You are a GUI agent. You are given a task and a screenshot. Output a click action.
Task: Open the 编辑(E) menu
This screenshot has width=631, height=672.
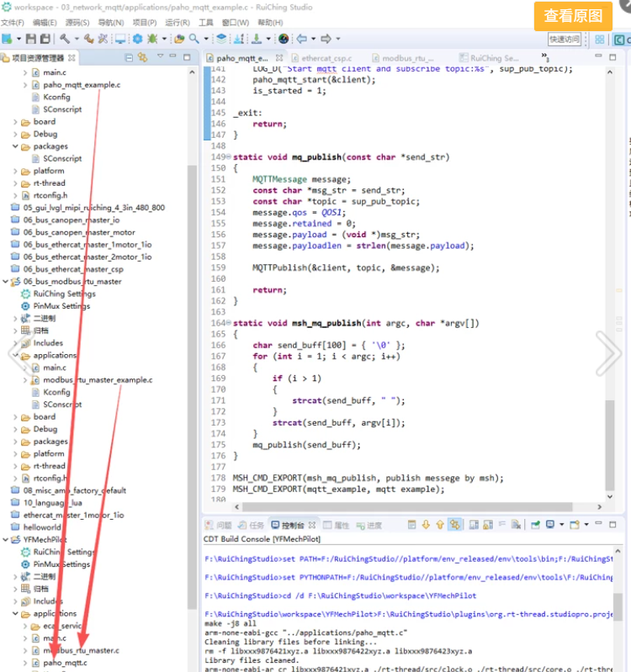(45, 22)
